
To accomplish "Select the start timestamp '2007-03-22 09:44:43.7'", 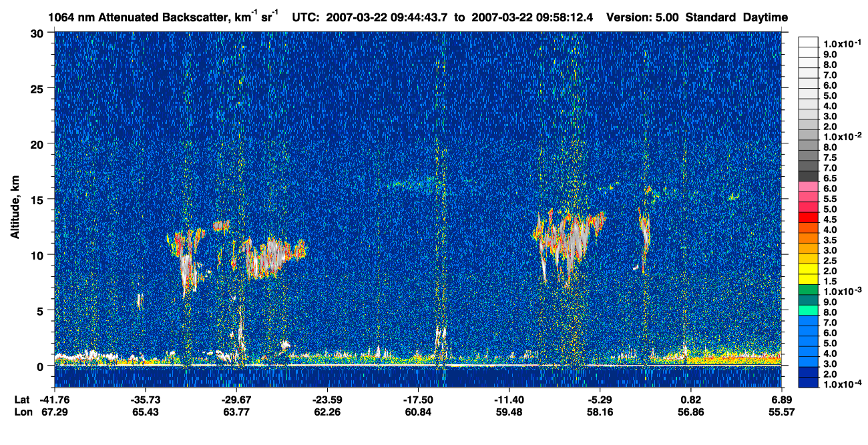I will (387, 17).
